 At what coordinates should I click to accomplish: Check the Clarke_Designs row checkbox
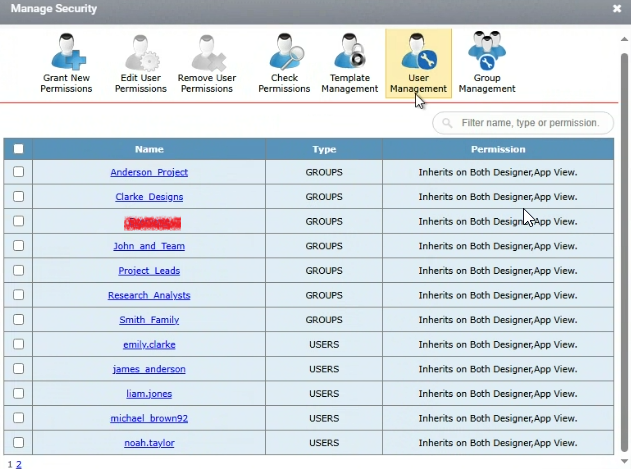(x=18, y=196)
